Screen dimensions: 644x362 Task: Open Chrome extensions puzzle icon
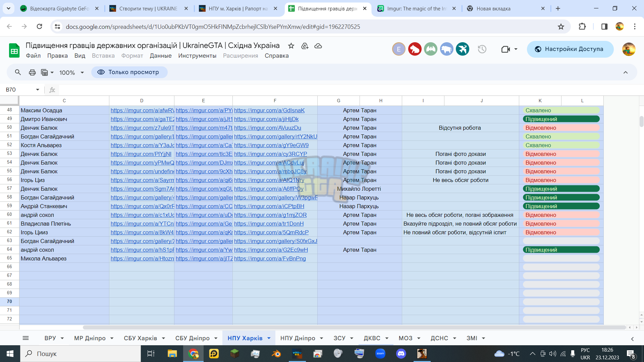point(582,26)
